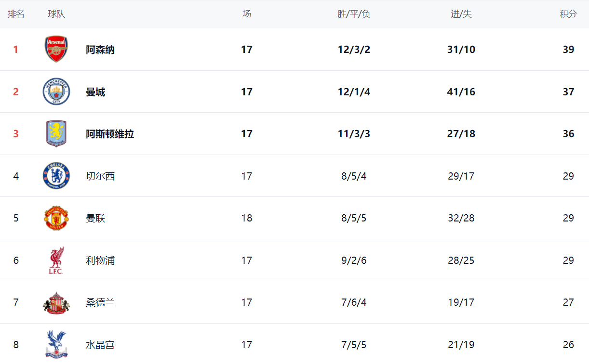Click the 积分 column header
The width and height of the screenshot is (589, 364).
568,14
